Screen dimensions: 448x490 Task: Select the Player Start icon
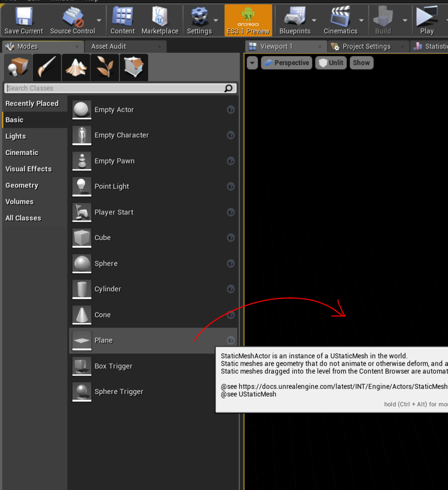[x=82, y=212]
